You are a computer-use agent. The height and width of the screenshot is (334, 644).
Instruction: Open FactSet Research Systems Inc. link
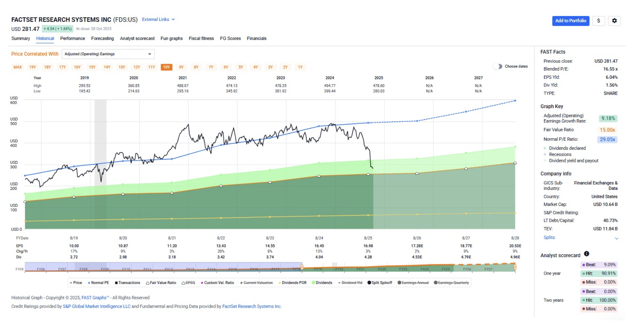point(252,307)
